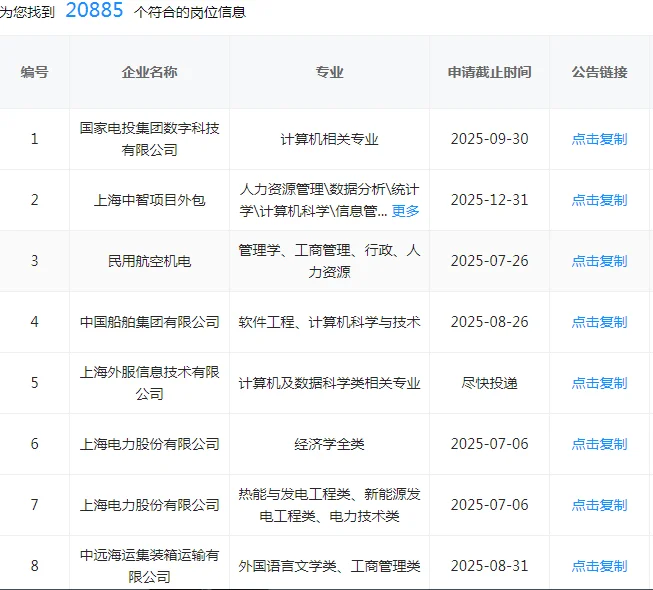
Task: Click the 企业名称 column header
Action: tap(150, 72)
